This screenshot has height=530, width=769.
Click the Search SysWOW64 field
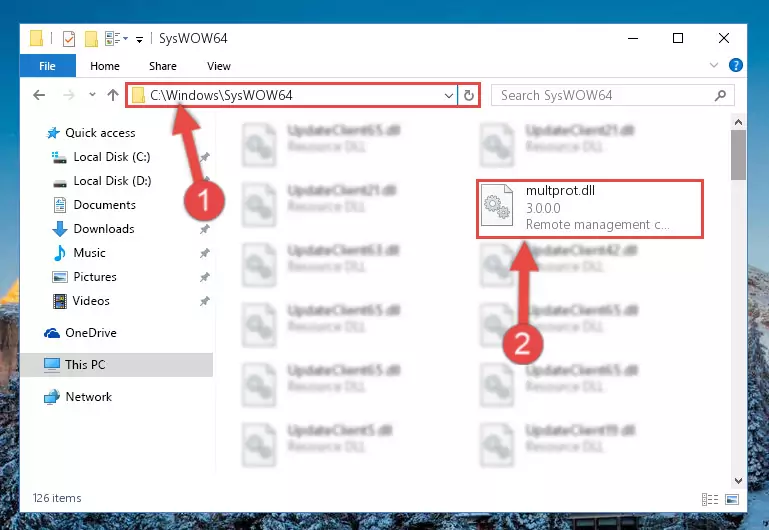point(613,95)
